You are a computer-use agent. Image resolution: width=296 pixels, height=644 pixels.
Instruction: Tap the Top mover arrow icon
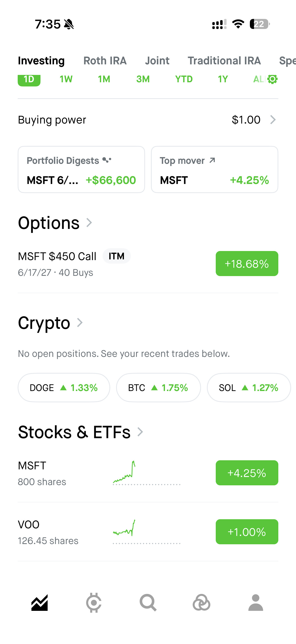pyautogui.click(x=212, y=160)
